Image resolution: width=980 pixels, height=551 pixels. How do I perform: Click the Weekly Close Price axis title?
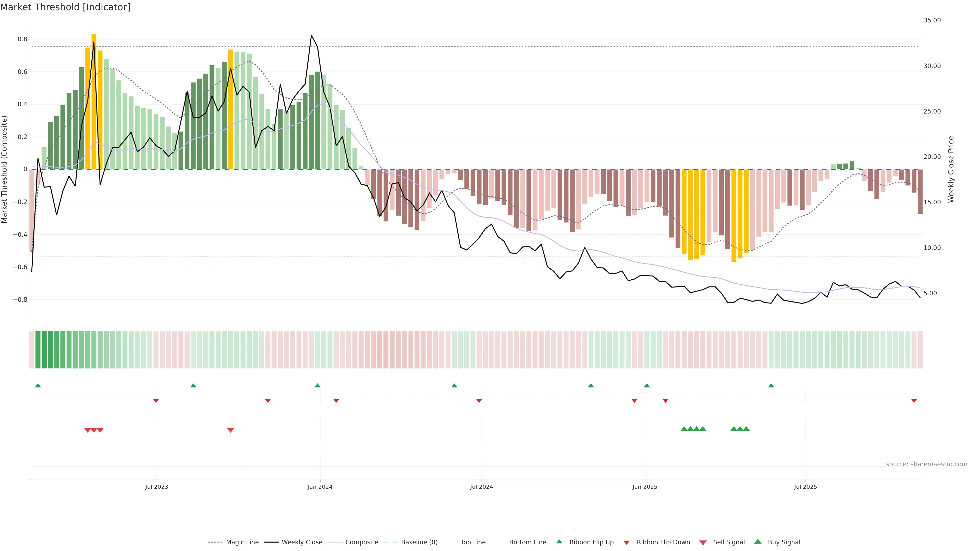pos(951,169)
